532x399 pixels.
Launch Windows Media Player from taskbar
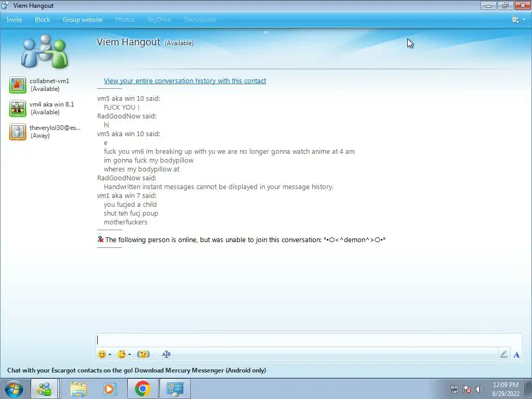[x=109, y=389]
